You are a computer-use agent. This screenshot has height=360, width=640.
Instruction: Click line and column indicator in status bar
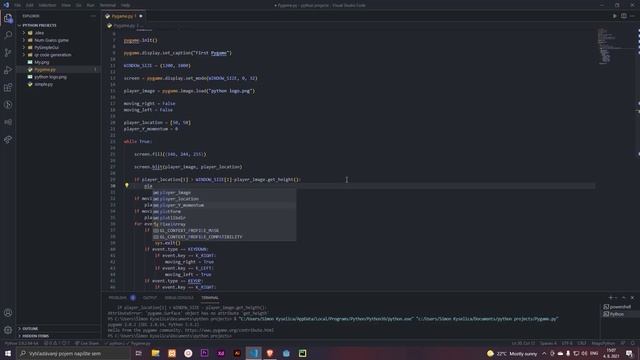(523, 343)
